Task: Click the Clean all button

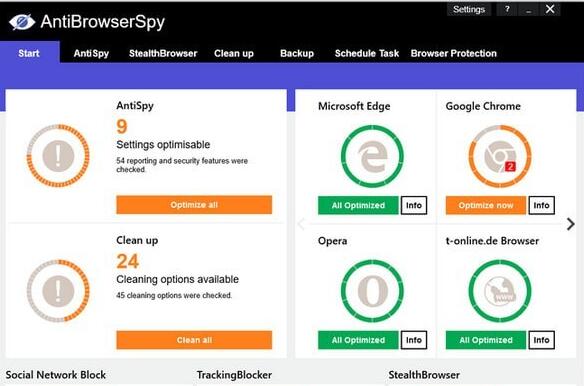Action: [194, 340]
